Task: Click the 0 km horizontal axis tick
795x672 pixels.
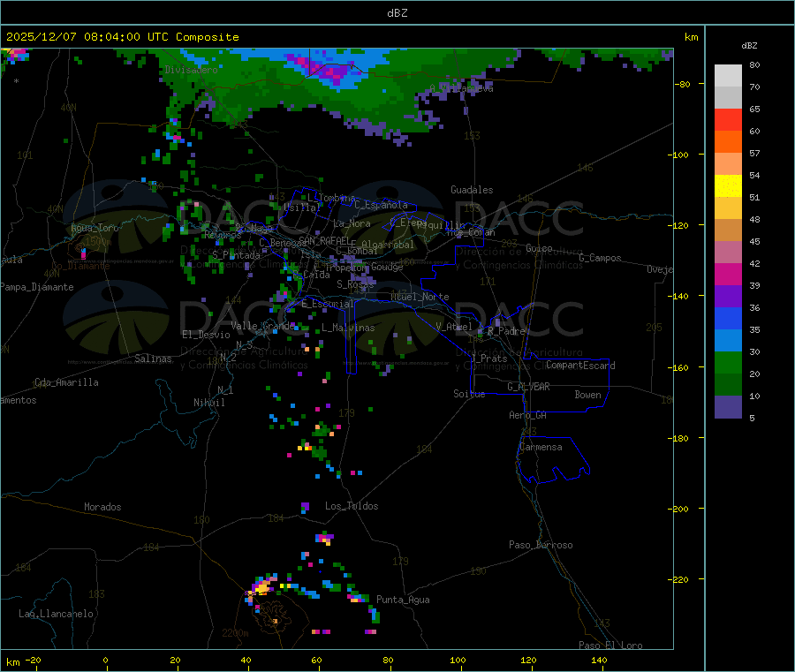Action: click(105, 661)
